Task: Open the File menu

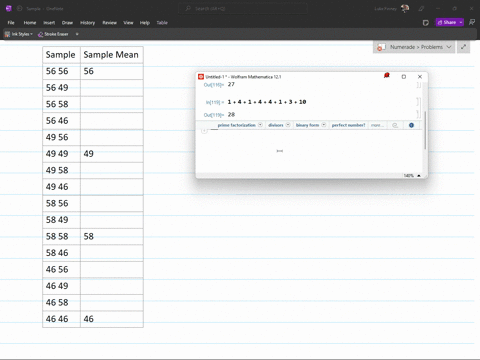Action: pos(11,23)
